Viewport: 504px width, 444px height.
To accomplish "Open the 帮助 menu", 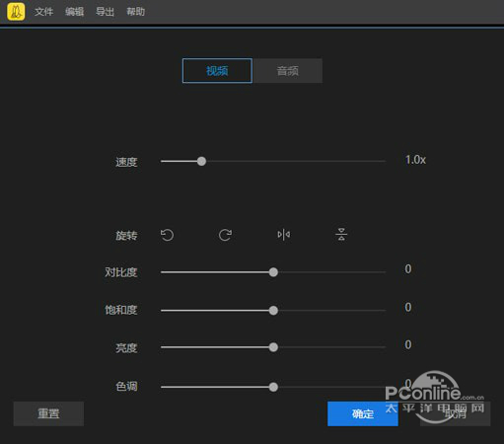I will 136,12.
